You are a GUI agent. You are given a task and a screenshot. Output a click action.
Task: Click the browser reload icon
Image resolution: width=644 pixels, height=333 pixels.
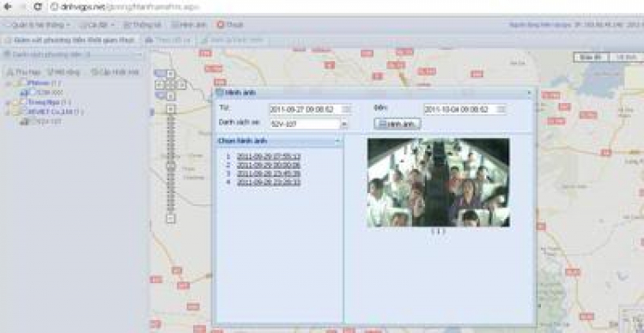(38, 6)
